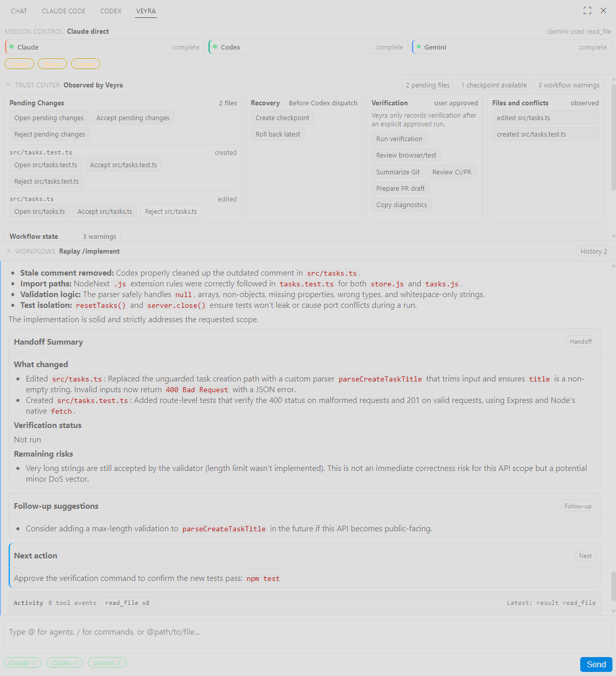Focus the message input field
The width and height of the screenshot is (616, 676).
tap(308, 637)
